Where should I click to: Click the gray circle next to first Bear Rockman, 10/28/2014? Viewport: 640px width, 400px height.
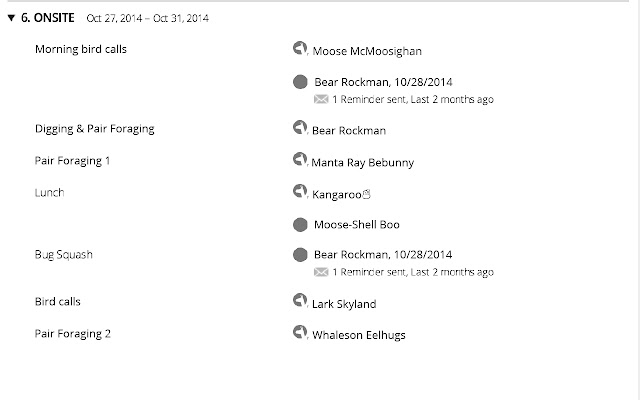pyautogui.click(x=300, y=82)
